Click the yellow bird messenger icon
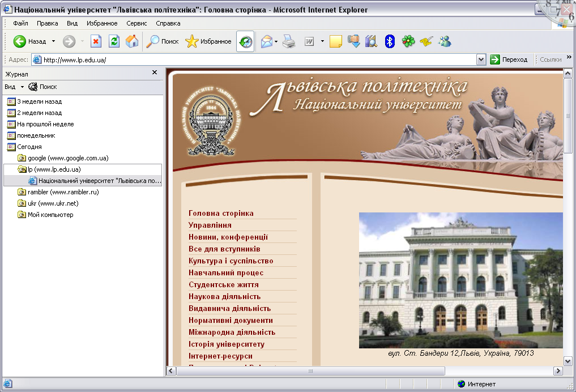Image resolution: width=576 pixels, height=392 pixels. 426,41
